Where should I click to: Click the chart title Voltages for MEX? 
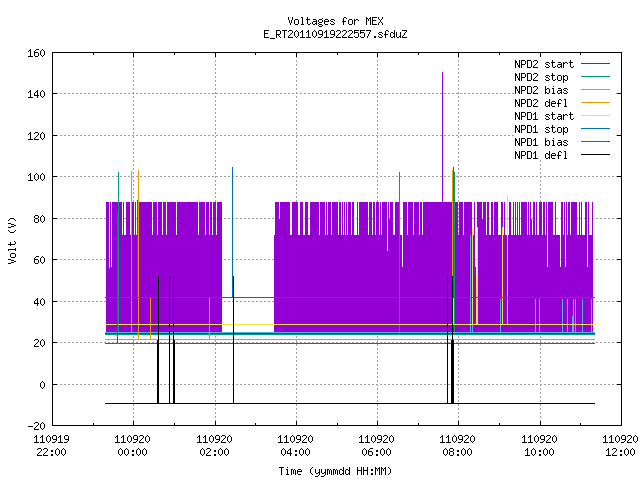tap(335, 21)
